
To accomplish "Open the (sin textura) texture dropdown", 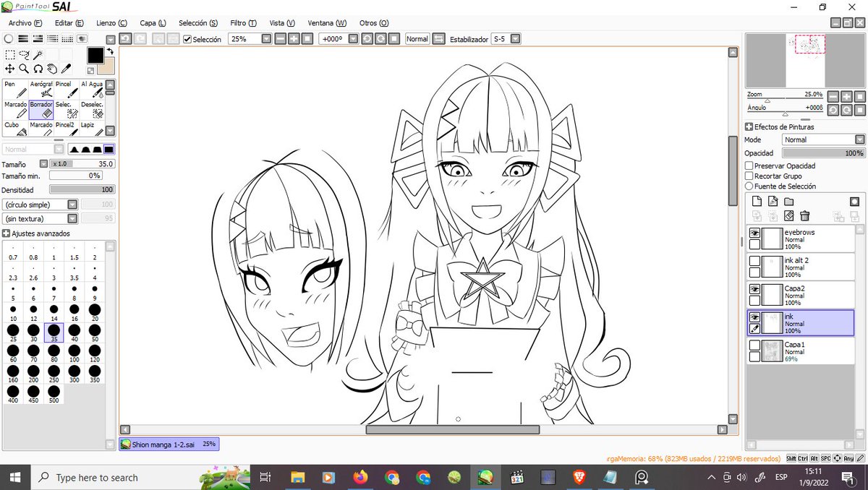I will tap(72, 218).
